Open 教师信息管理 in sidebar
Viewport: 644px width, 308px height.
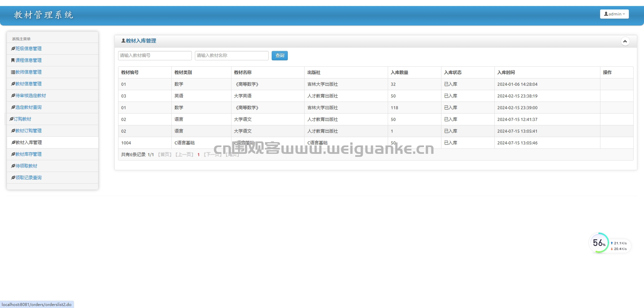pos(29,72)
